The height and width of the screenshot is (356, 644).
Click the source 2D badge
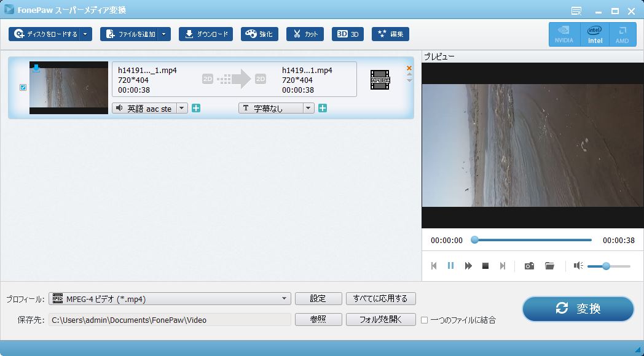point(208,79)
